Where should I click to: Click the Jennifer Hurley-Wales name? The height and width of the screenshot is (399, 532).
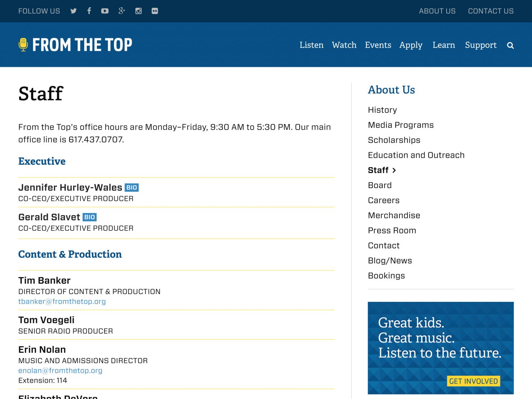pyautogui.click(x=70, y=188)
